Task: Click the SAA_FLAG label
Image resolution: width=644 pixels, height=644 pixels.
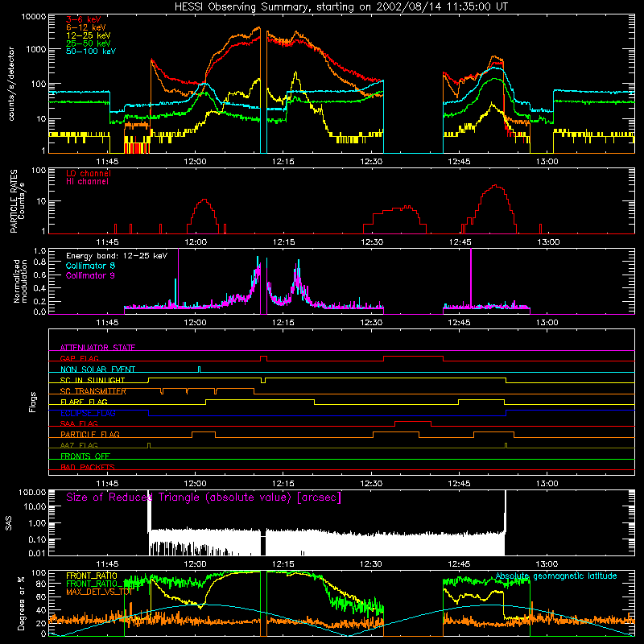Action: click(x=79, y=423)
